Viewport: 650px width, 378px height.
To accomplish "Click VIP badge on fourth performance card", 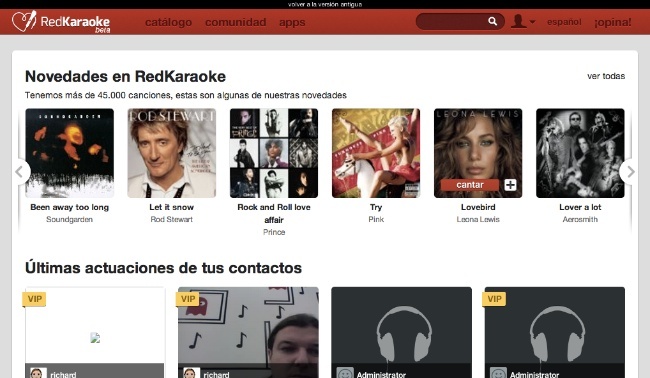I will pyautogui.click(x=494, y=299).
